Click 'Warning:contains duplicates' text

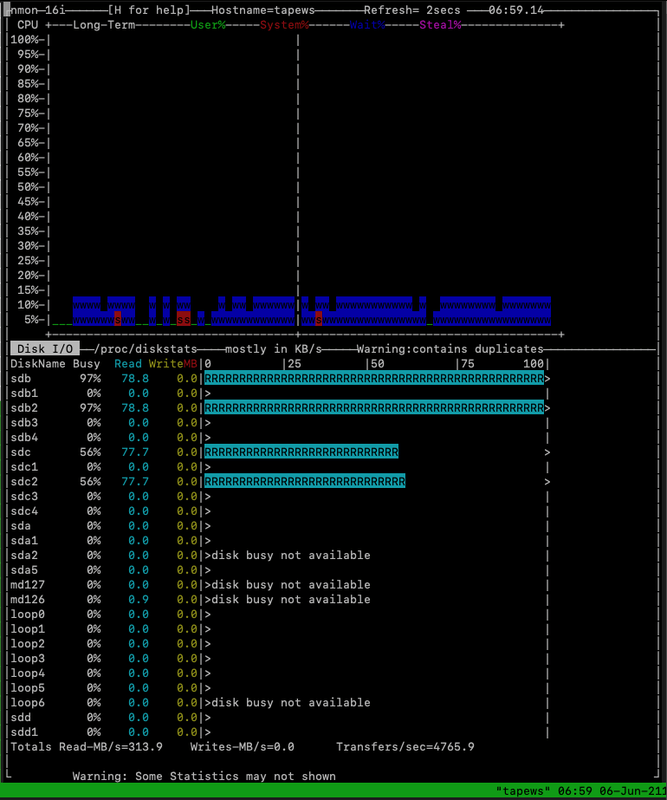[x=450, y=349]
